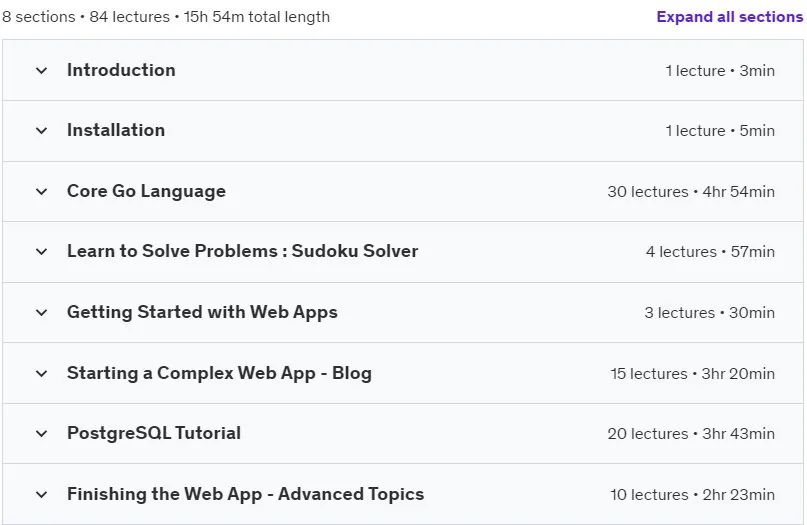The height and width of the screenshot is (525, 807).
Task: Open Getting Started with Web Apps heading
Action: (x=202, y=312)
